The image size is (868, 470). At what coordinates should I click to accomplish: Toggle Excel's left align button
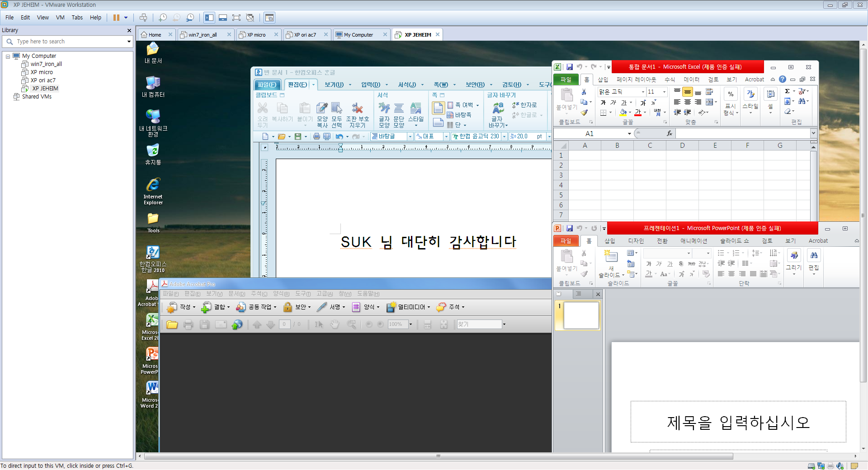(677, 102)
